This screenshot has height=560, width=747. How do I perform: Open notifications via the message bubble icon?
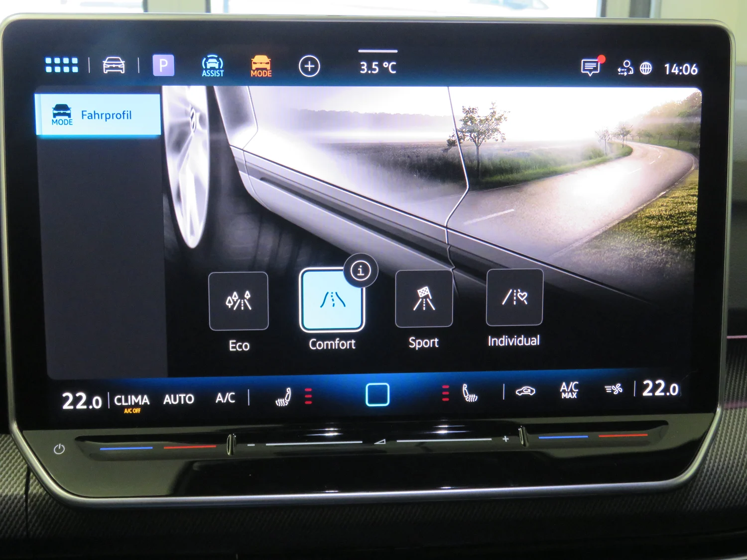coord(591,66)
